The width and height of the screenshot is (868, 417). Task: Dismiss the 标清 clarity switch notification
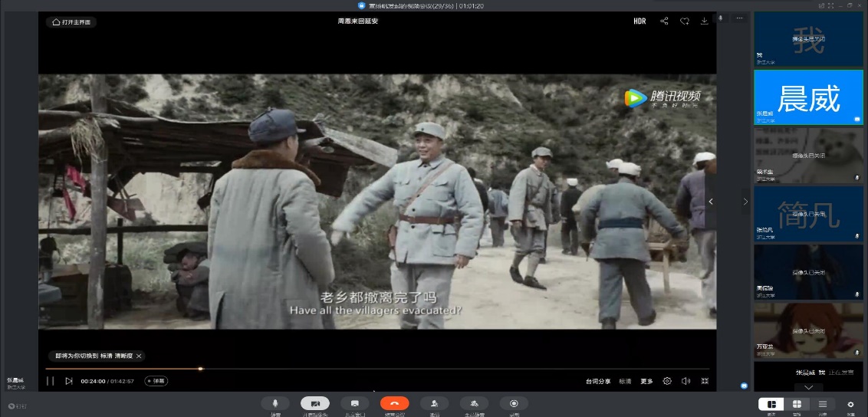click(x=139, y=356)
